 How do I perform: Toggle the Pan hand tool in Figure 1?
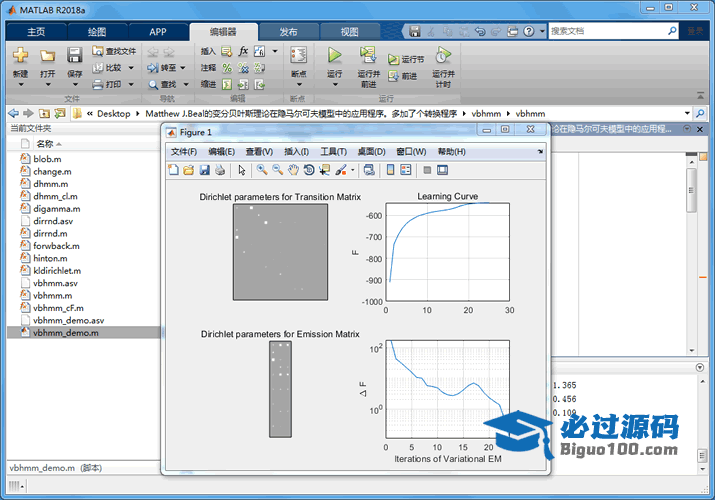[x=293, y=170]
